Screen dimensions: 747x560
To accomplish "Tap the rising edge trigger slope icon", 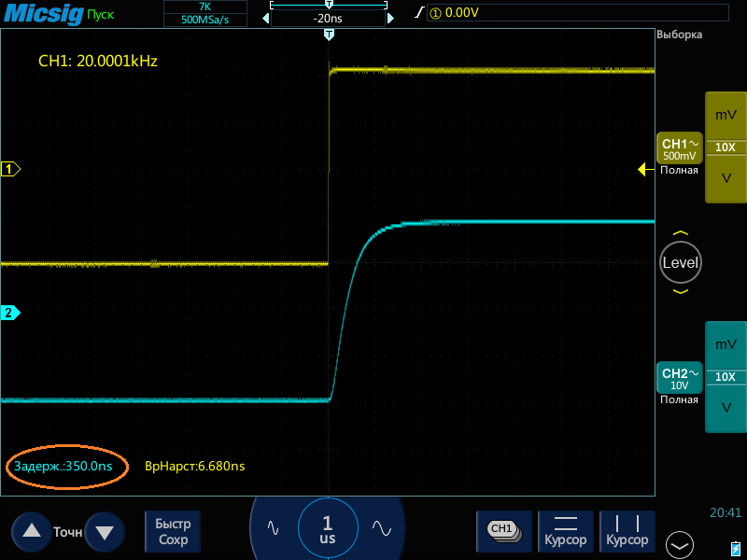I will (x=419, y=12).
